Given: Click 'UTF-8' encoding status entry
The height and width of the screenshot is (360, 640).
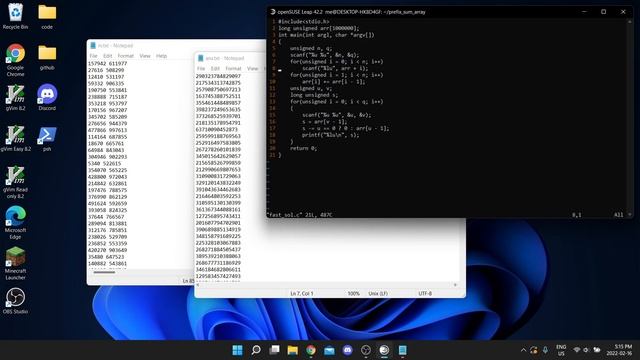Looking at the screenshot, I should point(425,293).
